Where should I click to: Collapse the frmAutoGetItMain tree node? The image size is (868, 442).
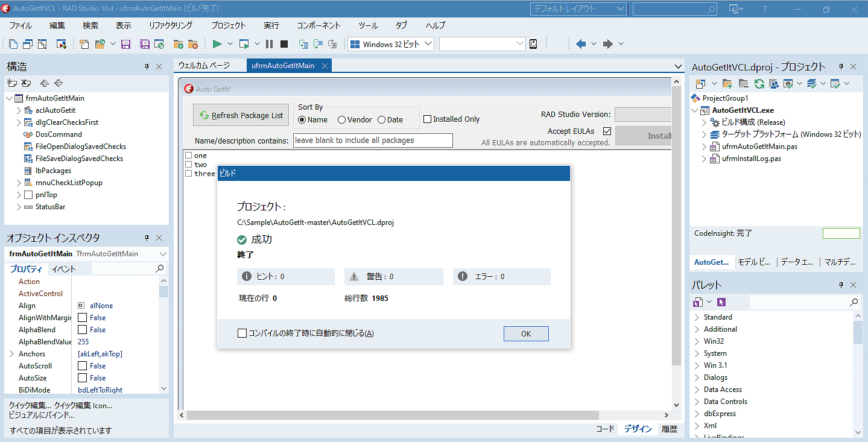[9, 98]
